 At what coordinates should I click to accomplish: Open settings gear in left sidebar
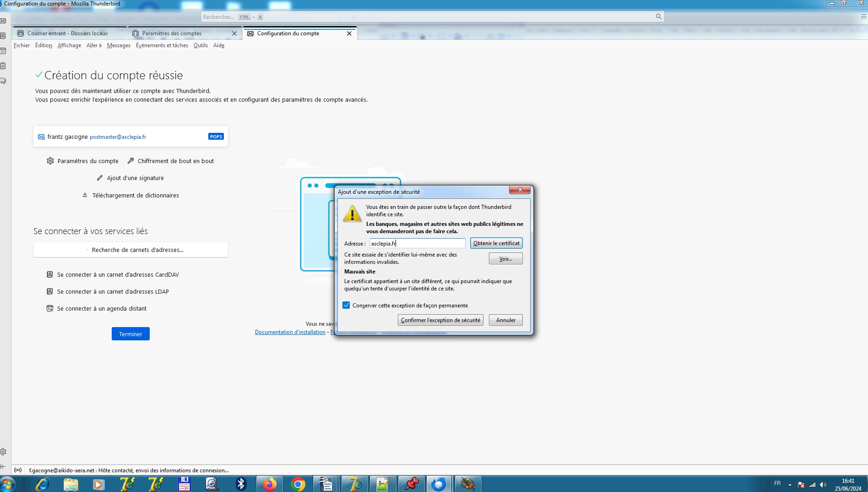coord(3,452)
